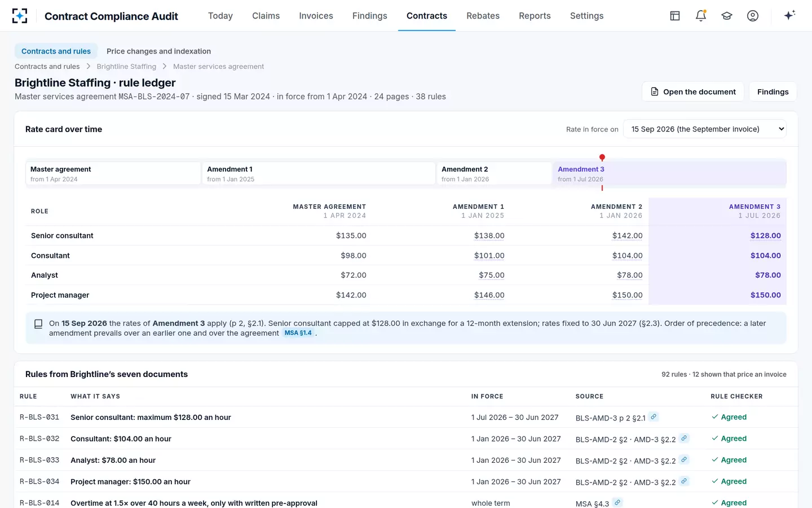Open the Settings tab
The height and width of the screenshot is (508, 812).
(x=587, y=16)
